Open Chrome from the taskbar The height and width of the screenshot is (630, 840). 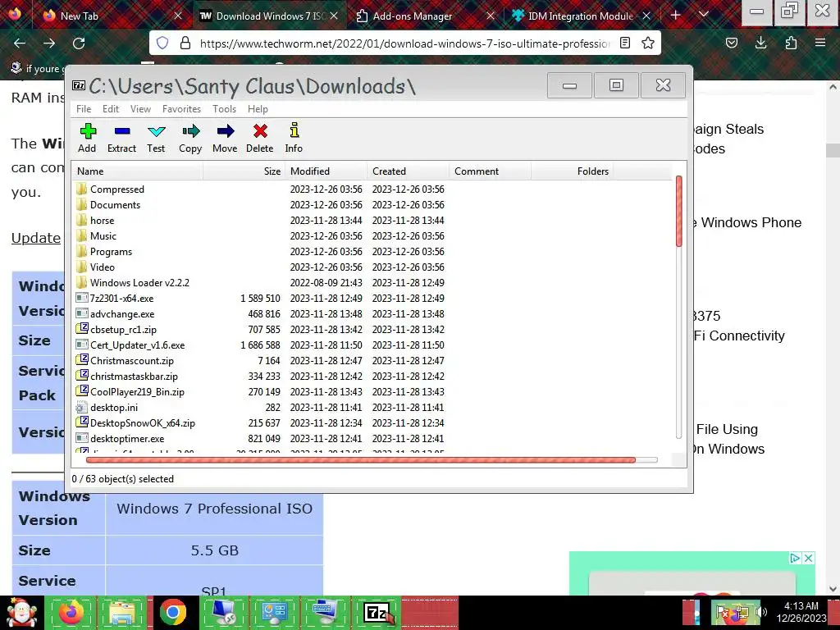[x=172, y=612]
